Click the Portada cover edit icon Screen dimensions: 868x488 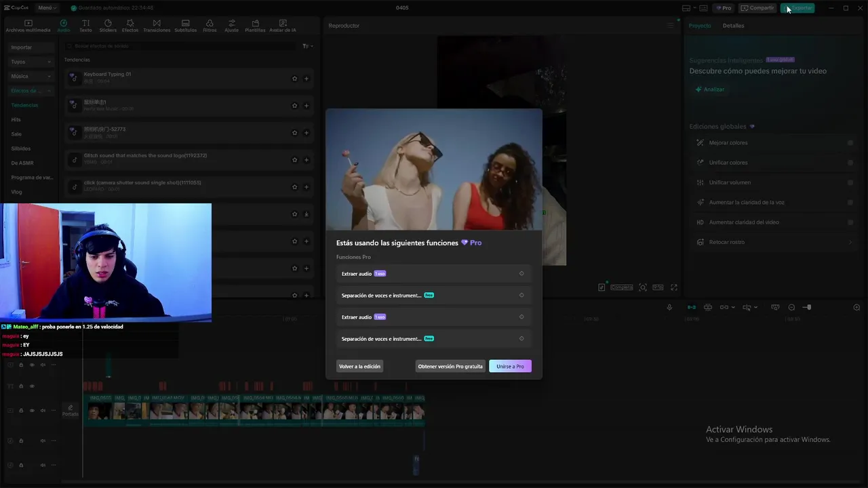pyautogui.click(x=71, y=410)
